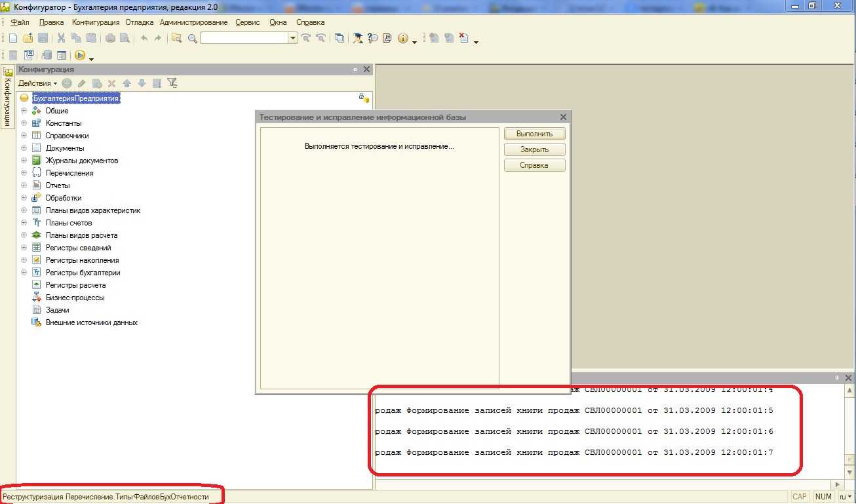This screenshot has height=504, width=856.
Task: Open the Администрирование menu
Action: coord(193,22)
